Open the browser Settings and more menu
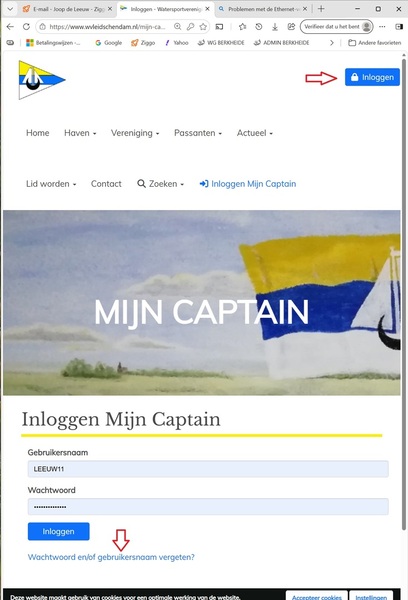The width and height of the screenshot is (408, 600). 382,26
